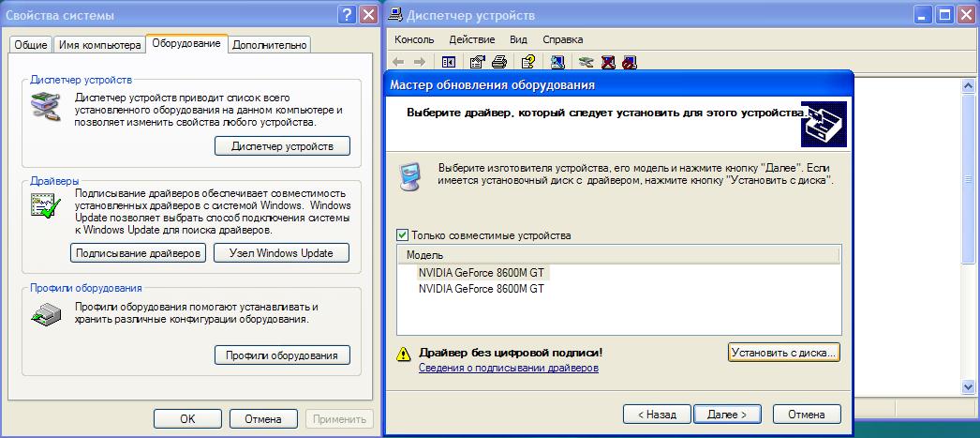Click the Узел Windows Update button
Viewport: 980px width, 438px height.
click(281, 253)
